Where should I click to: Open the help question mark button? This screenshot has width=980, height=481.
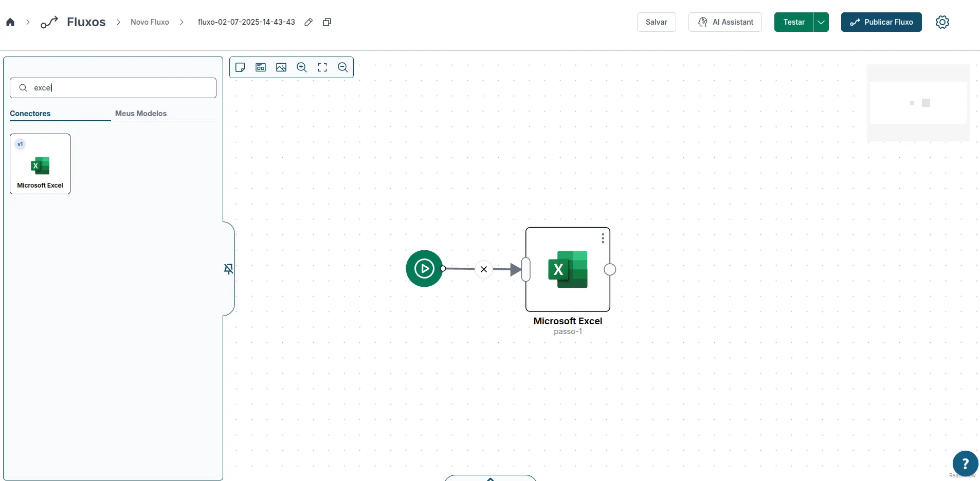965,464
